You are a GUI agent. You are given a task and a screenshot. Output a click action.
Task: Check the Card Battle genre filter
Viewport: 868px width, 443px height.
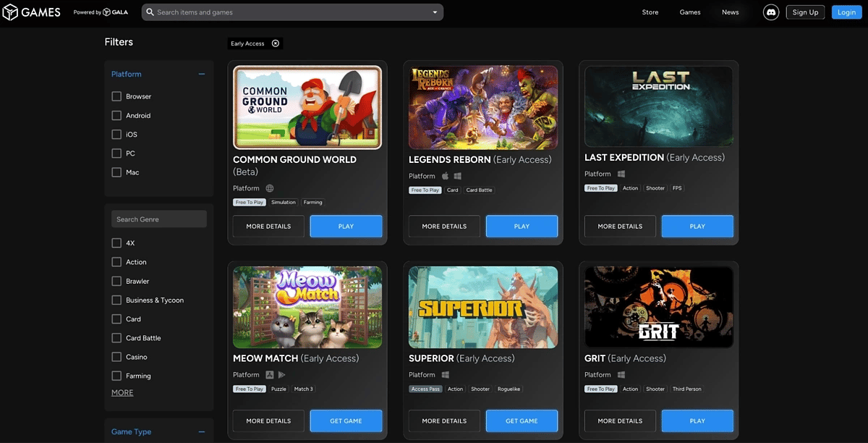pyautogui.click(x=116, y=338)
